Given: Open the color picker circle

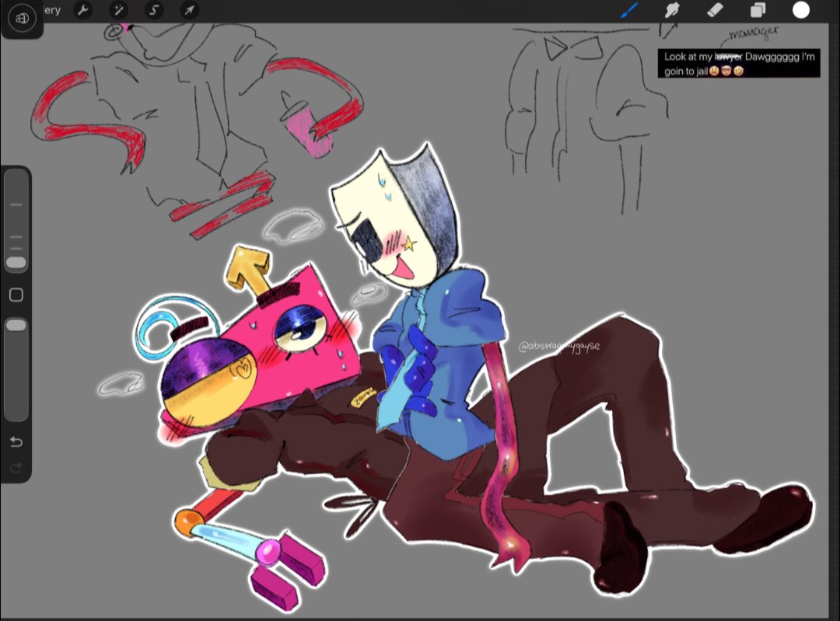Looking at the screenshot, I should (x=800, y=11).
